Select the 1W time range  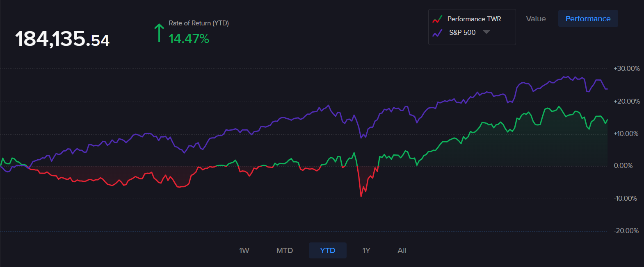coord(244,251)
